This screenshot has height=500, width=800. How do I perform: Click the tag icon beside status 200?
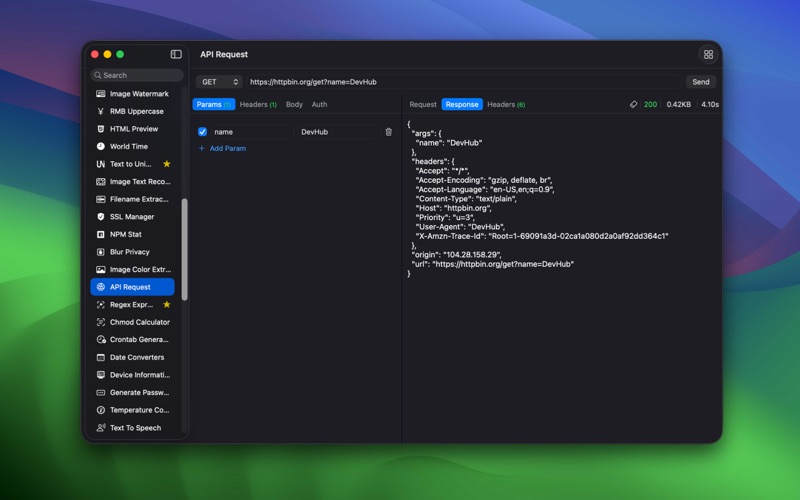coord(633,105)
